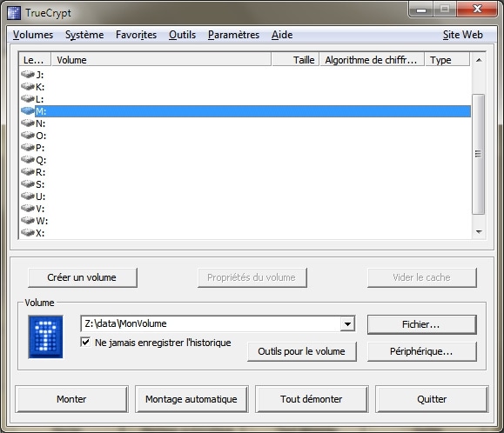Image resolution: width=504 pixels, height=433 pixels.
Task: Click the Taille column header
Action: pos(295,60)
